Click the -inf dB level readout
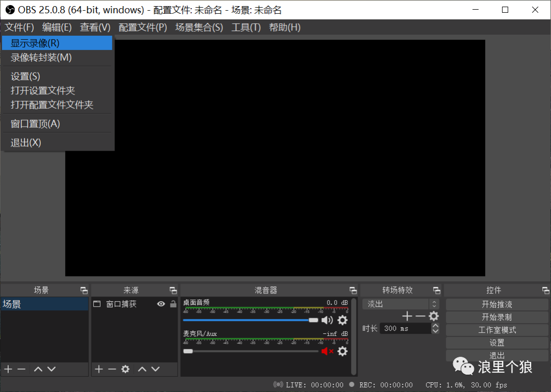551x392 pixels. 335,334
